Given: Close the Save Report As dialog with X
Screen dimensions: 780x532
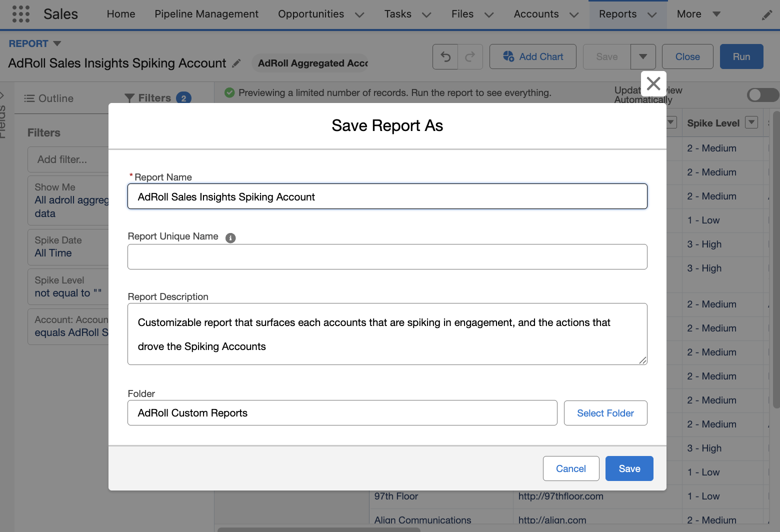Looking at the screenshot, I should (653, 83).
